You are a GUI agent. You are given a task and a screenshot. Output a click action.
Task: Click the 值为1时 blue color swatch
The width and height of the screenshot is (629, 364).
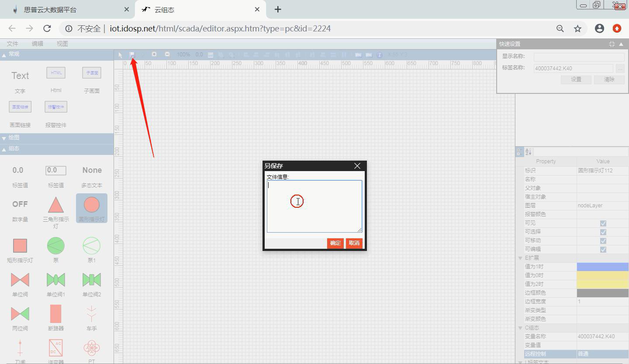(x=602, y=267)
